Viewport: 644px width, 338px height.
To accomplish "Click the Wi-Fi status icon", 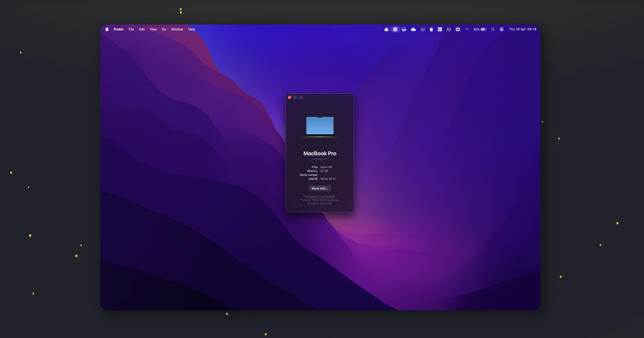I will pos(467,30).
